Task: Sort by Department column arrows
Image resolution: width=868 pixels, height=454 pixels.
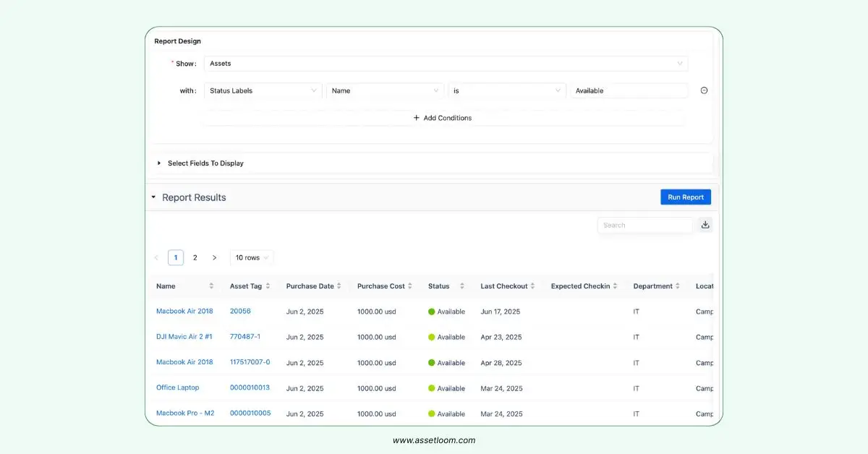Action: coord(678,286)
